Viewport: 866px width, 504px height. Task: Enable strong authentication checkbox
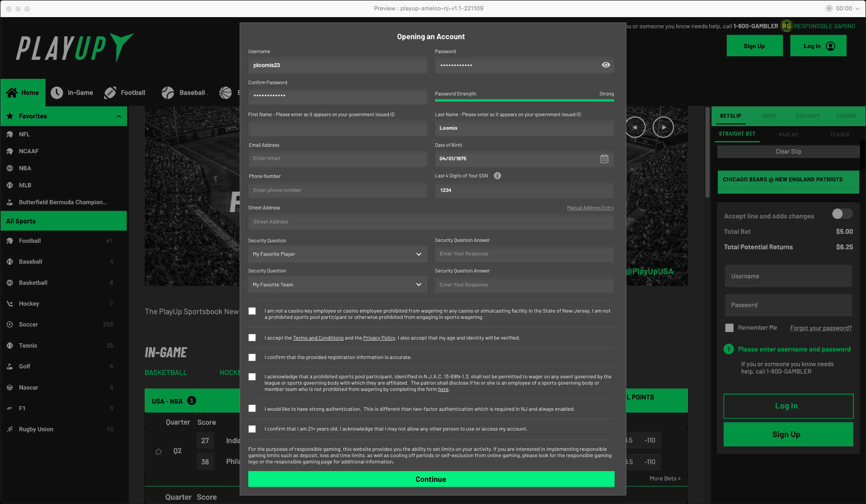(252, 408)
